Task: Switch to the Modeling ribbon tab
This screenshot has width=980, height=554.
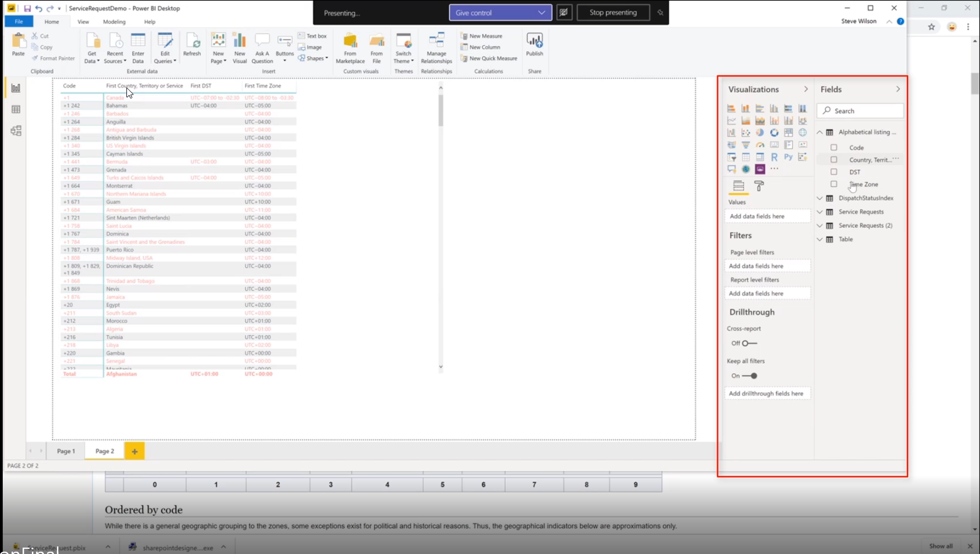Action: [114, 22]
